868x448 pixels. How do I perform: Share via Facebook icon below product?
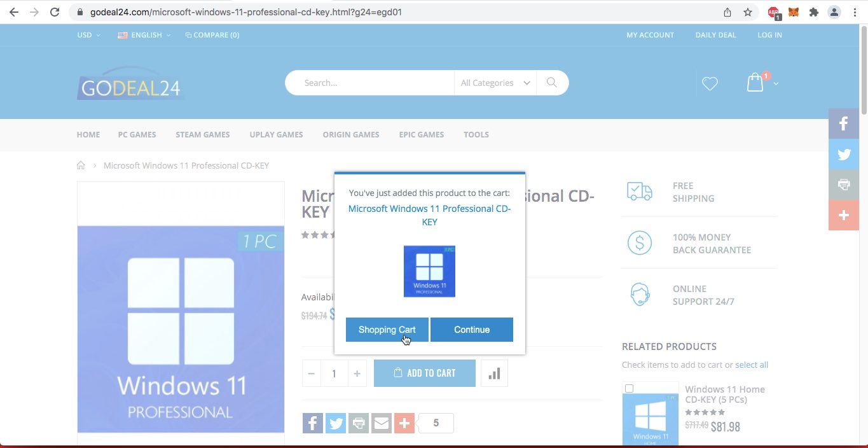[313, 423]
